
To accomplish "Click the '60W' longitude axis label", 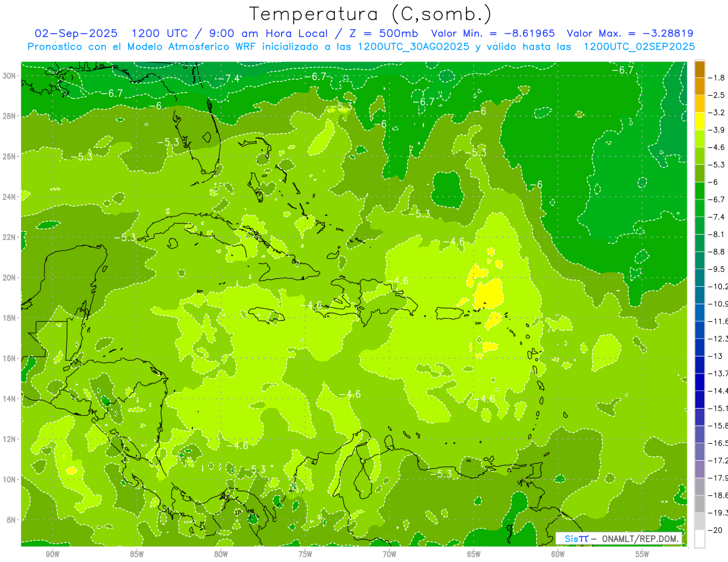I will point(558,554).
